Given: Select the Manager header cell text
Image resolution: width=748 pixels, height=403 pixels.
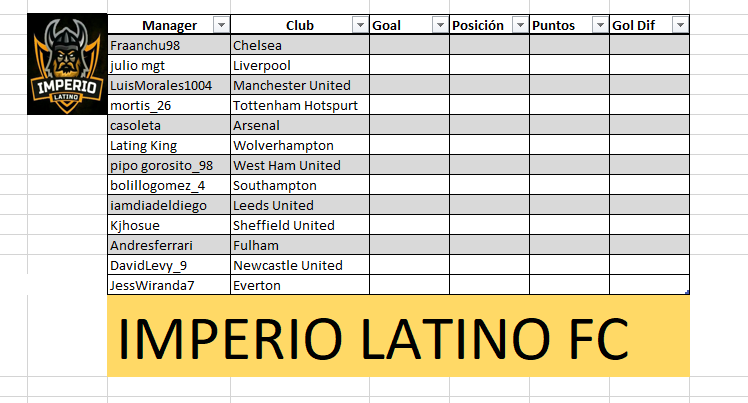Looking at the screenshot, I should pos(169,25).
